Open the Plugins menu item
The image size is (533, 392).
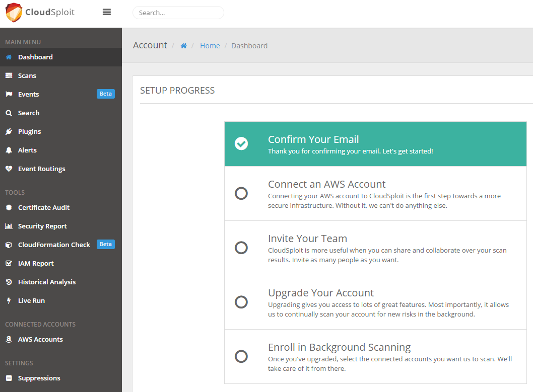click(x=61, y=132)
